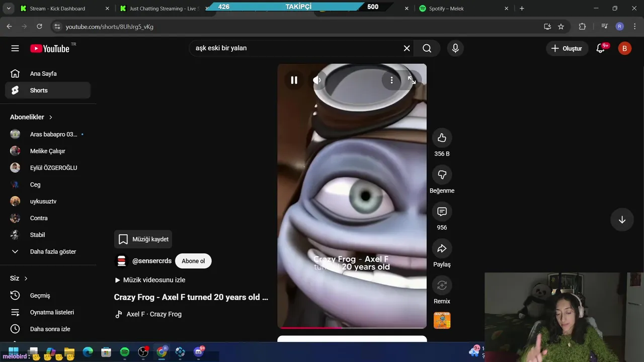This screenshot has width=644, height=362.
Task: Start voice search with the microphone
Action: tap(455, 48)
